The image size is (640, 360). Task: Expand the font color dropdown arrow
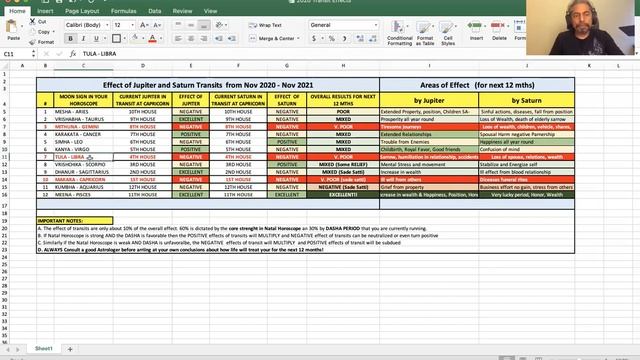(161, 38)
